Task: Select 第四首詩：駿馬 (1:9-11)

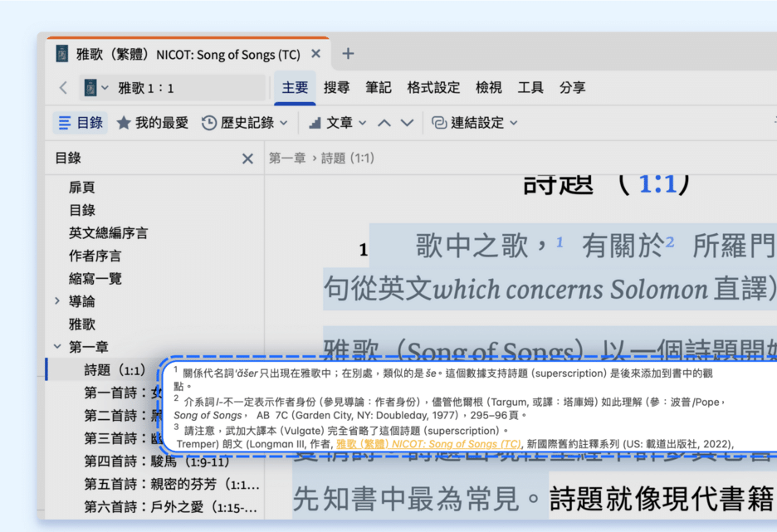Action: [x=157, y=461]
